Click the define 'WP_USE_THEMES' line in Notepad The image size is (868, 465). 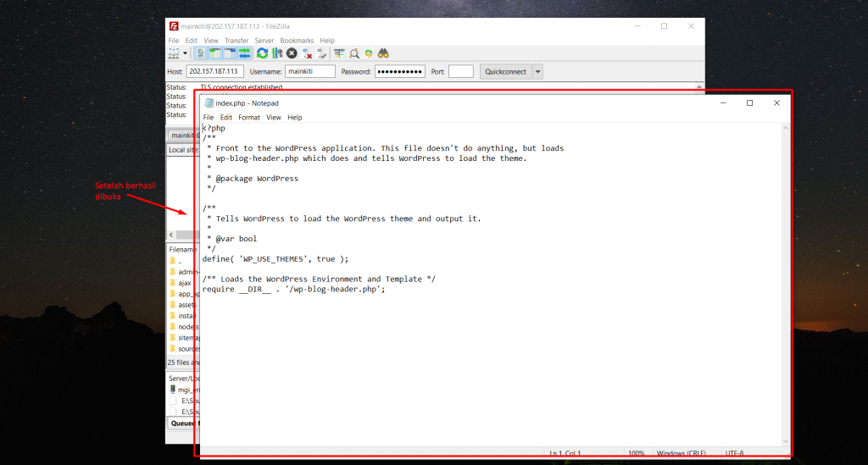point(275,259)
